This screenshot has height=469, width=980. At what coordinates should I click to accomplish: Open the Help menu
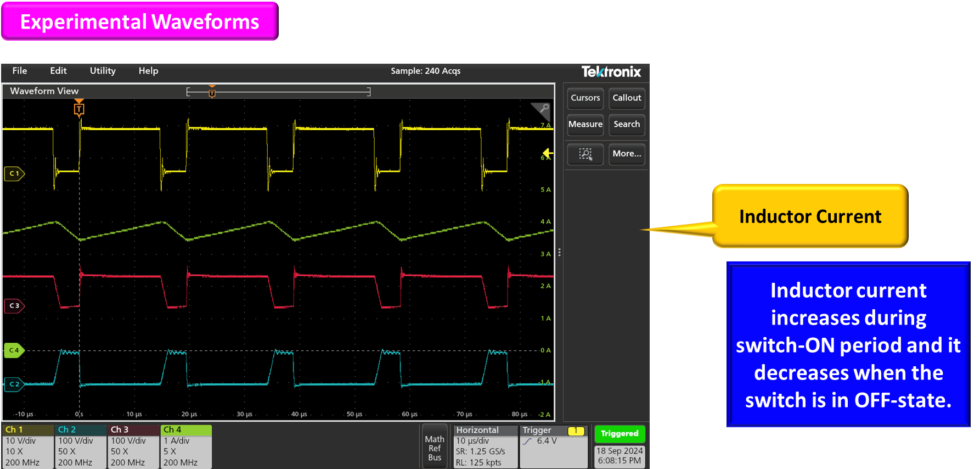click(148, 71)
